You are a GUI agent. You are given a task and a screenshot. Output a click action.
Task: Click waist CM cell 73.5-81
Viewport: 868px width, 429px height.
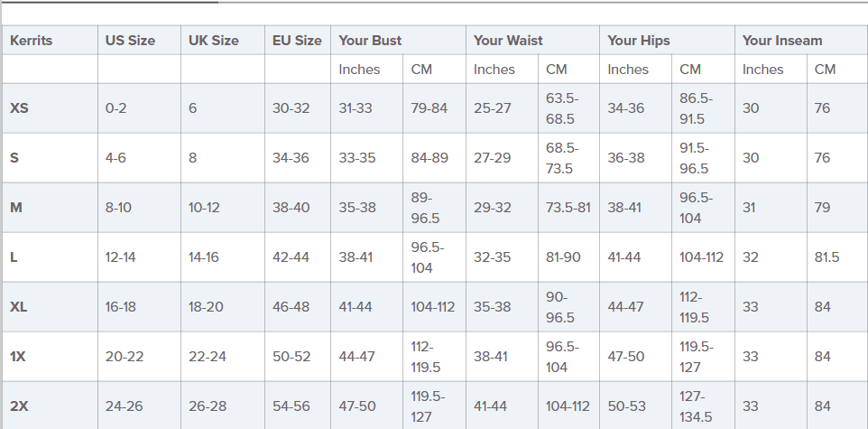[x=568, y=208]
